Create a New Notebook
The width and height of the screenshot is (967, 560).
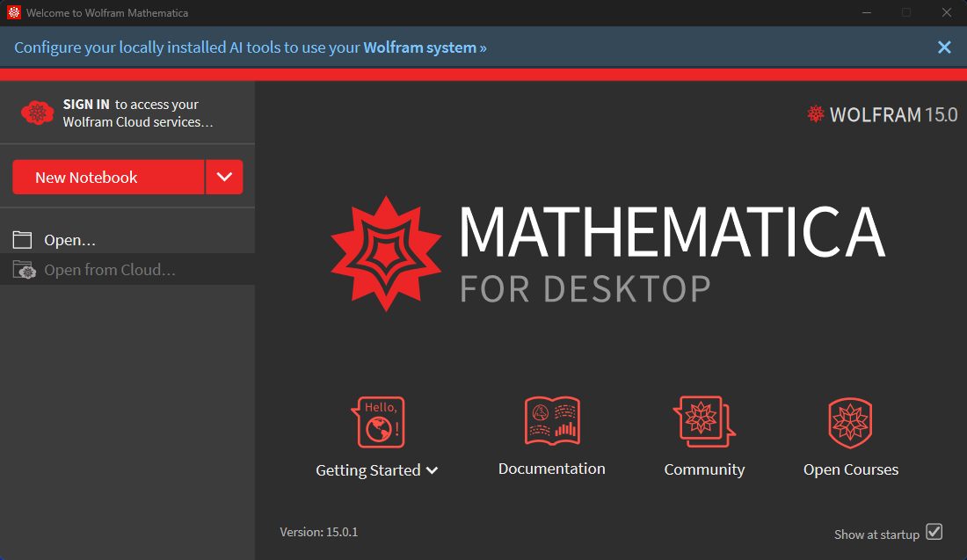(108, 177)
